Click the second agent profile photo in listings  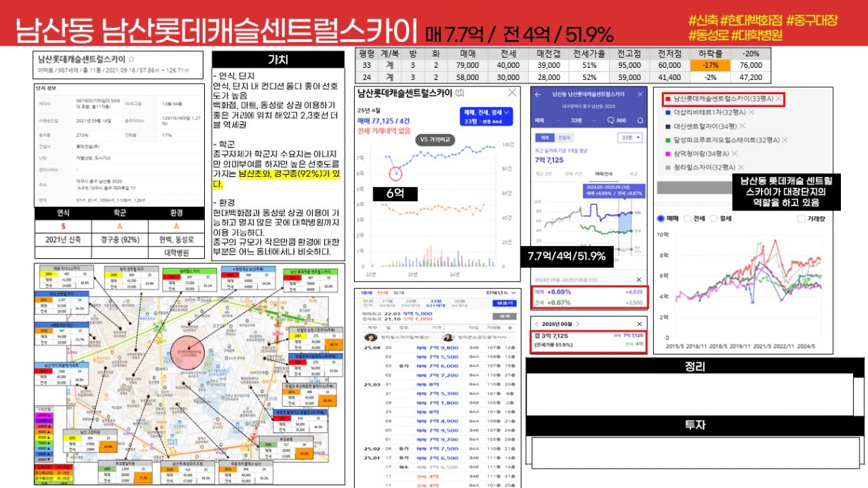click(448, 337)
